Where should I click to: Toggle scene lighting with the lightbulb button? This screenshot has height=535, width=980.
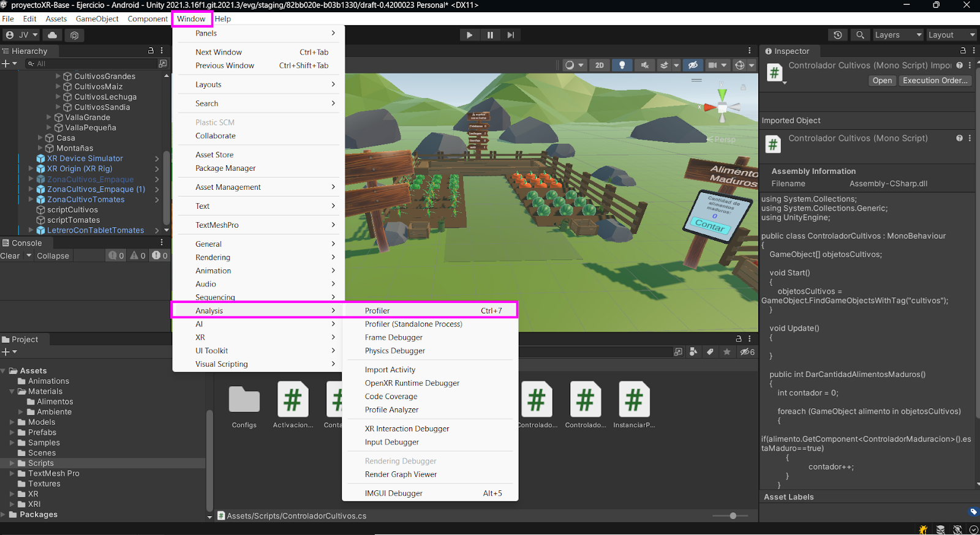tap(622, 65)
